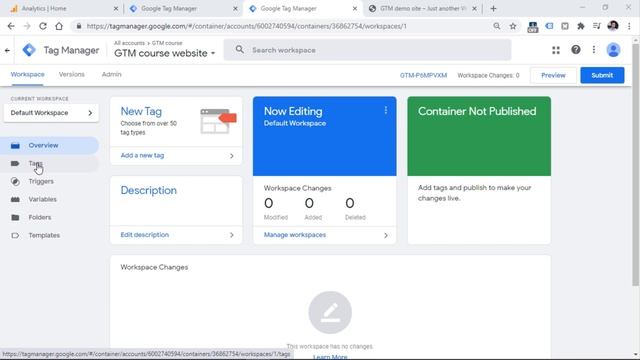The height and width of the screenshot is (360, 640).
Task: Click the Container Not Published heading
Action: 477,111
